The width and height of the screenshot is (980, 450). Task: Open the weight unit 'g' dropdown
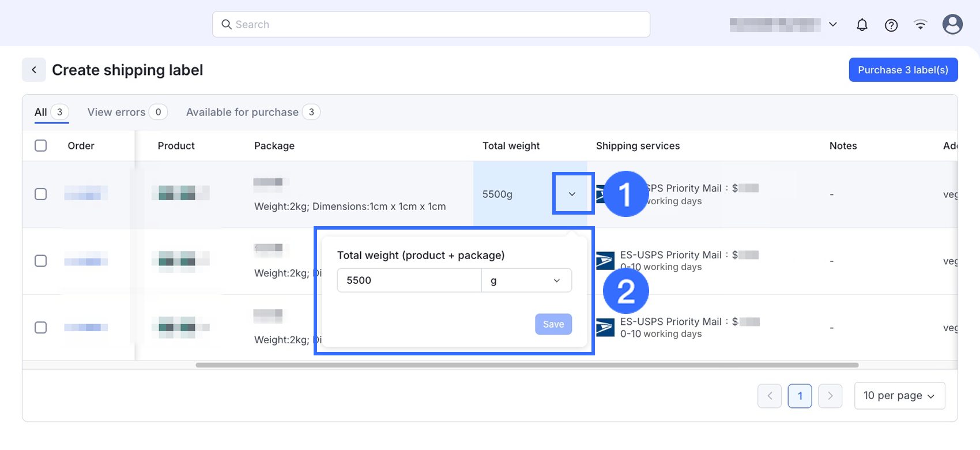coord(526,280)
